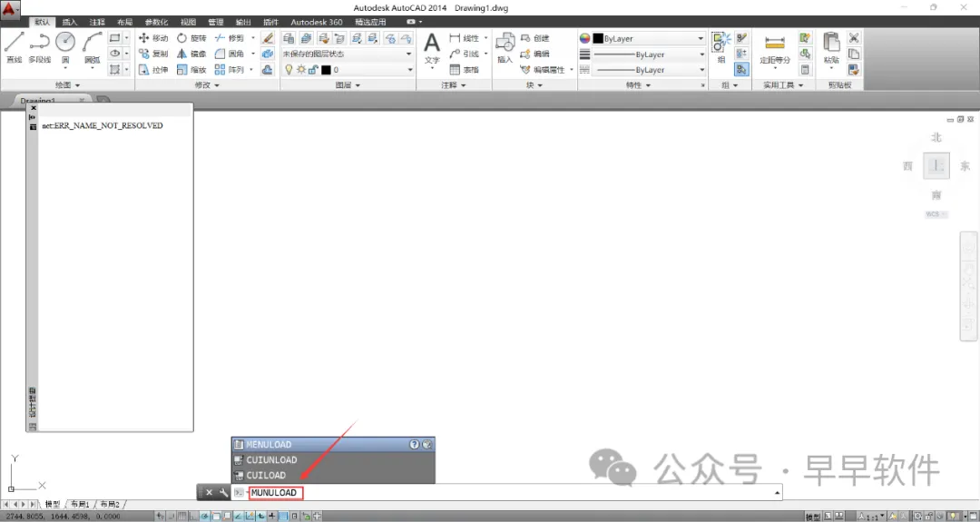980x522 pixels.
Task: Open the AutoCAD application menu A button
Action: [10, 9]
